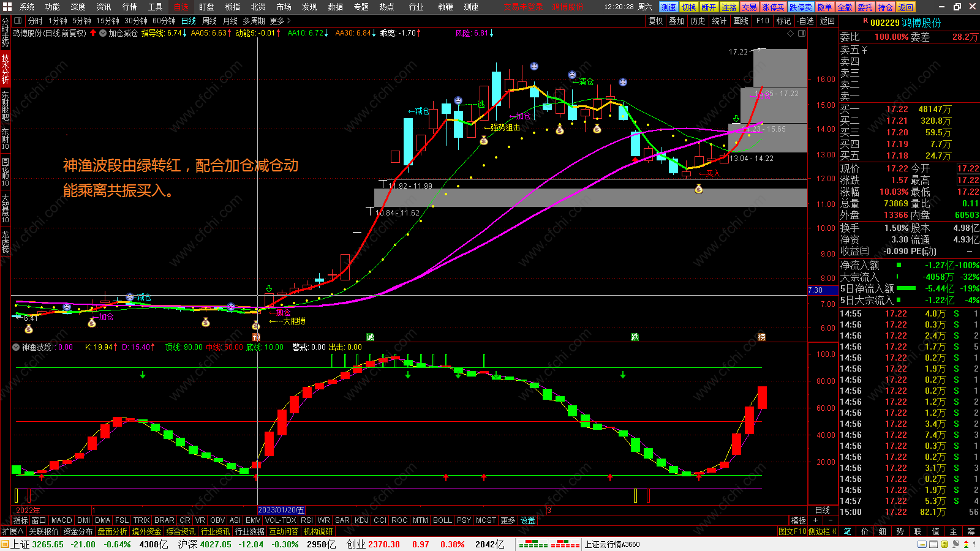Remove stock via the -自选 button

pyautogui.click(x=805, y=21)
